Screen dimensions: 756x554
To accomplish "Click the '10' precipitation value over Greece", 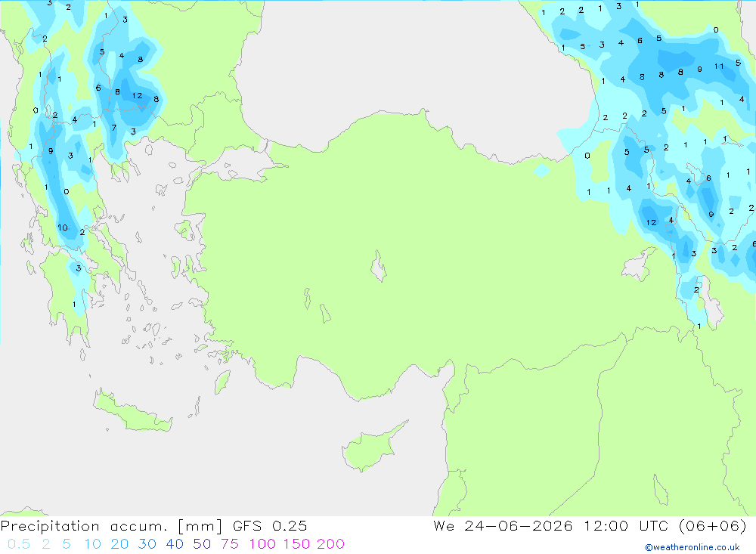I will (x=63, y=227).
